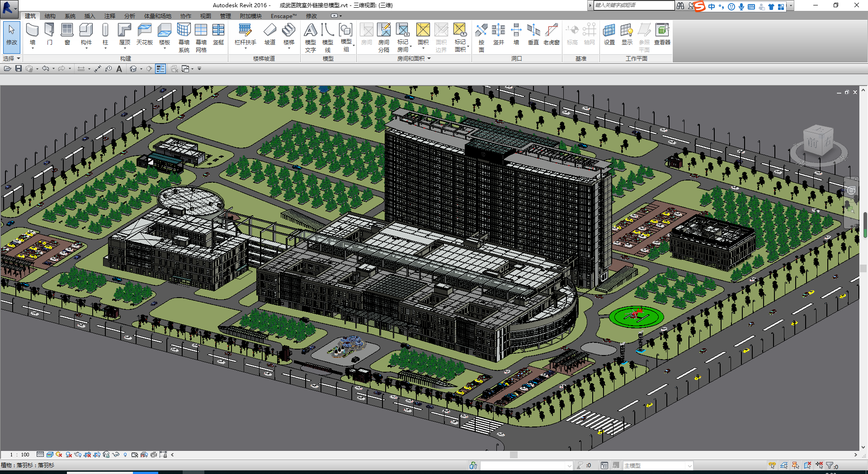This screenshot has height=474, width=868.
Task: Open the 结构 (Structure) ribbon tab
Action: point(50,16)
